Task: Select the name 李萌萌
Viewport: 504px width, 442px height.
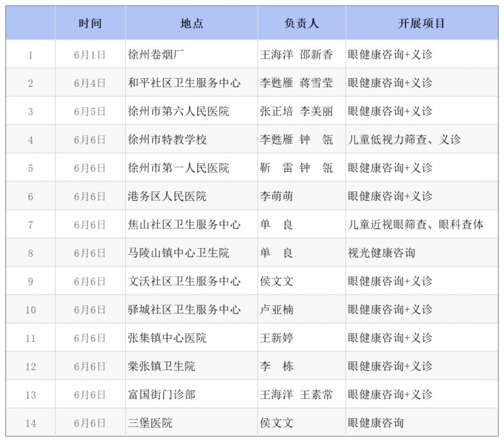Action: pos(277,196)
